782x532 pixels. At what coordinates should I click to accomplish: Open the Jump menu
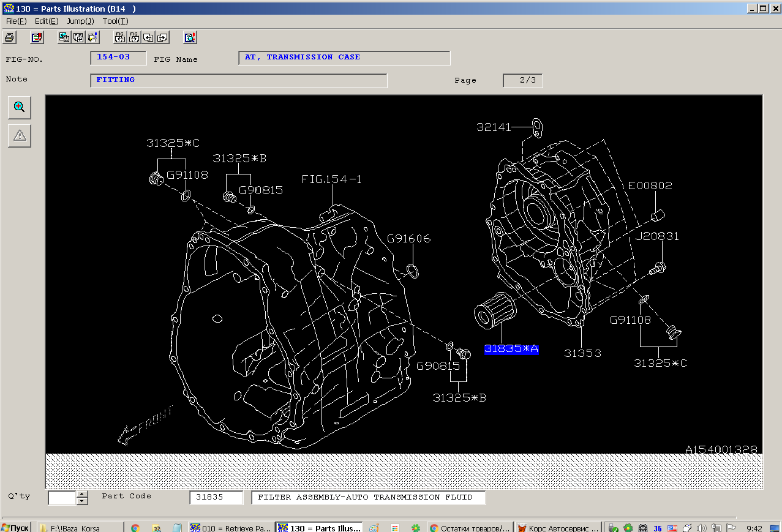point(80,21)
